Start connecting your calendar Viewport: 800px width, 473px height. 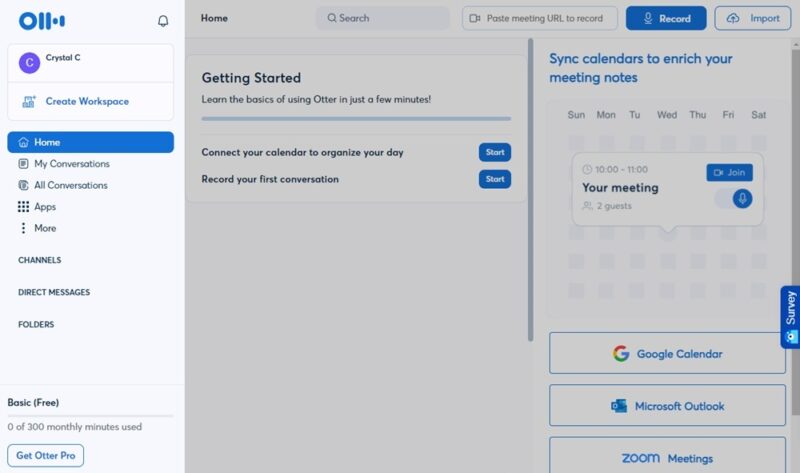494,152
